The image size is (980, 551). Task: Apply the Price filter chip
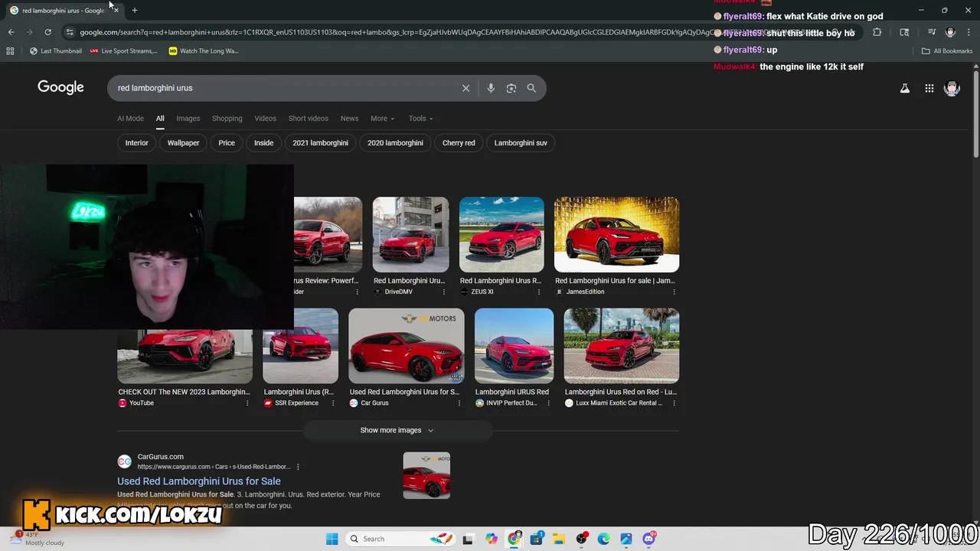tap(227, 143)
